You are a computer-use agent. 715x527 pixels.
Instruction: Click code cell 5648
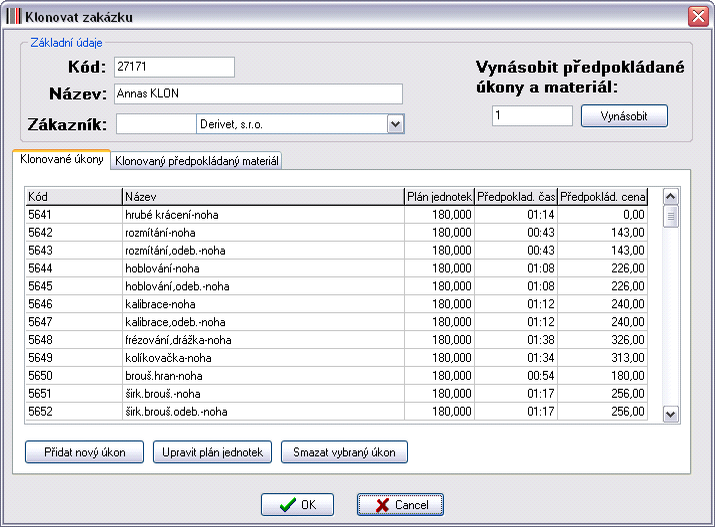[74, 340]
